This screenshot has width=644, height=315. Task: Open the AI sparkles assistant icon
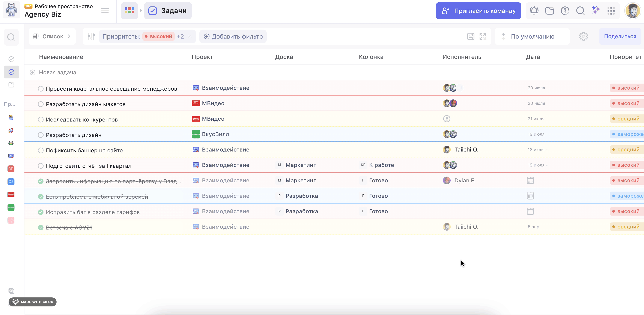[596, 10]
